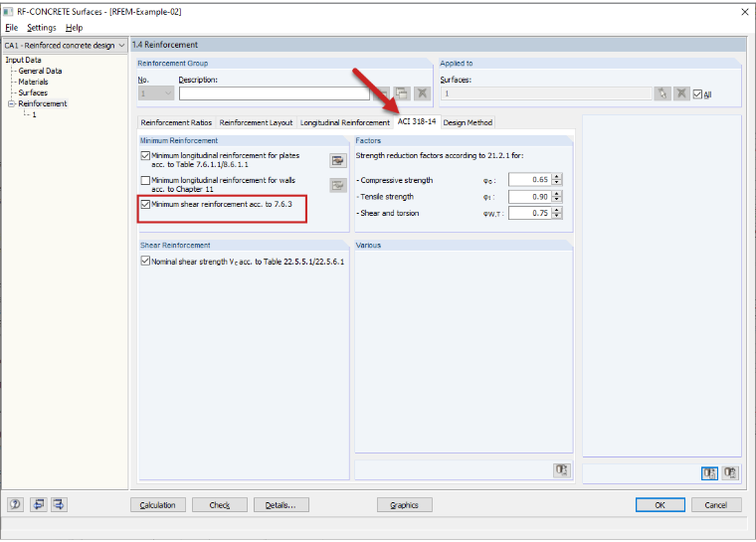The image size is (756, 542).
Task: Click the copy reinforcement group icon
Action: pyautogui.click(x=402, y=93)
